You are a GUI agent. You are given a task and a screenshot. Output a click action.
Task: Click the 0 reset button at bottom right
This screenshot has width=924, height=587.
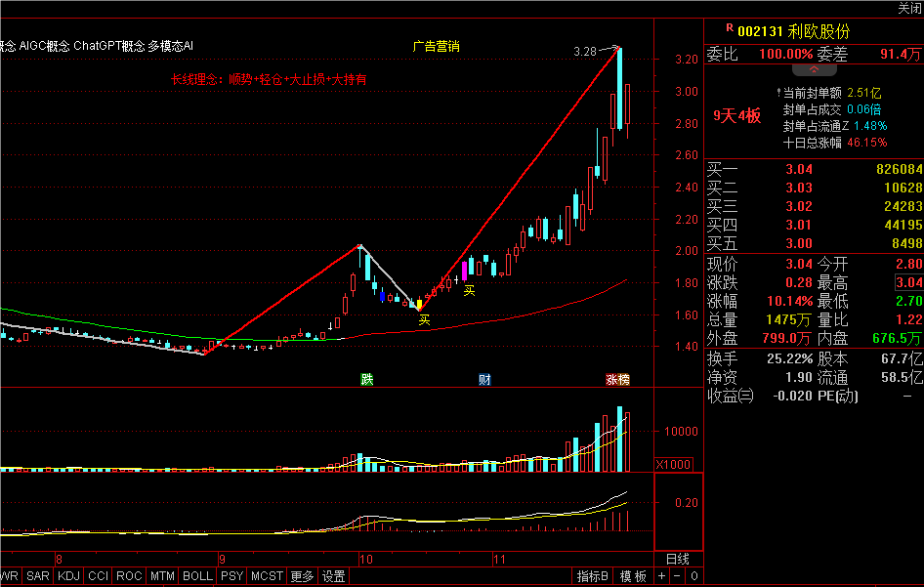coord(693,576)
